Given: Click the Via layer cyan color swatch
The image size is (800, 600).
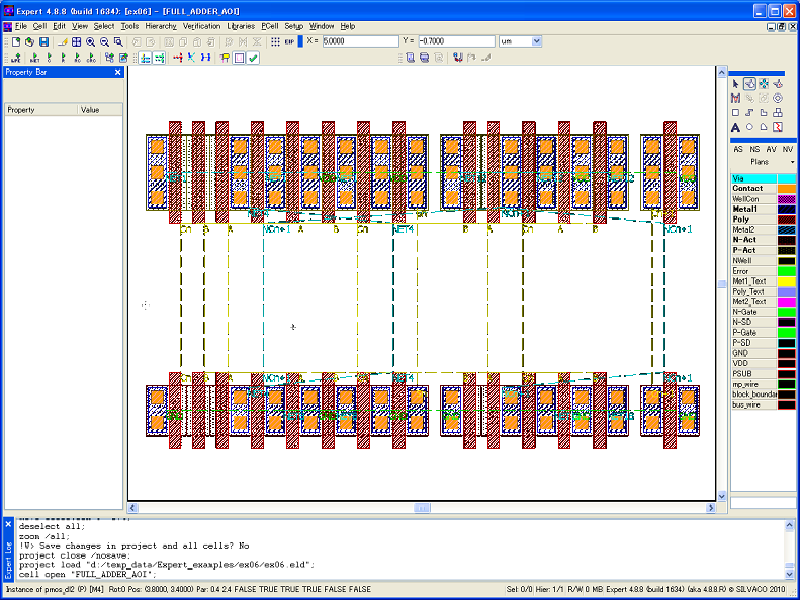Looking at the screenshot, I should pyautogui.click(x=787, y=178).
